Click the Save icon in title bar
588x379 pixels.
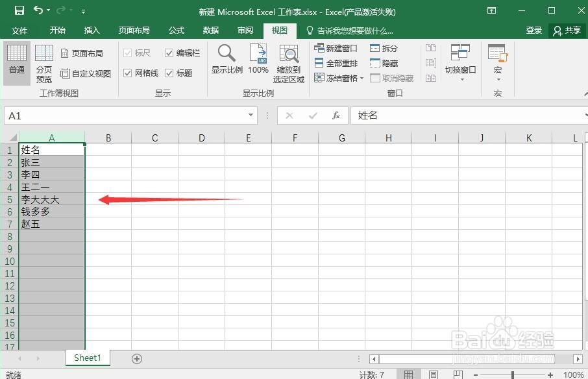pyautogui.click(x=19, y=10)
